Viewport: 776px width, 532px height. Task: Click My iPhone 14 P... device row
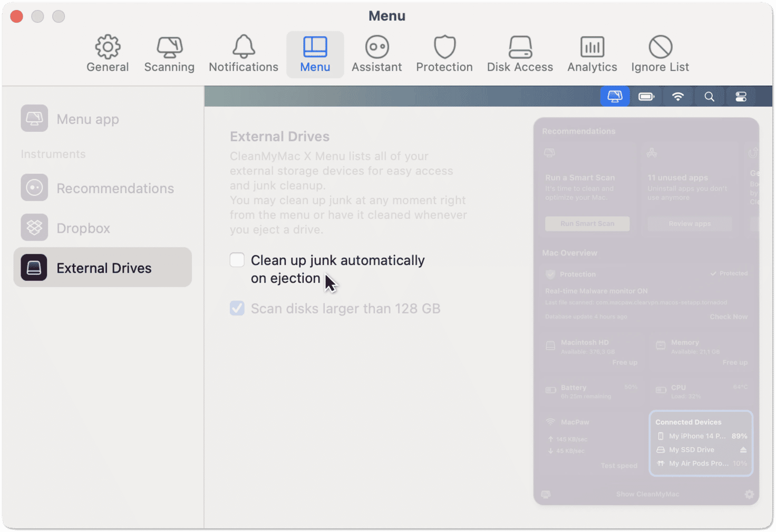[x=701, y=436]
